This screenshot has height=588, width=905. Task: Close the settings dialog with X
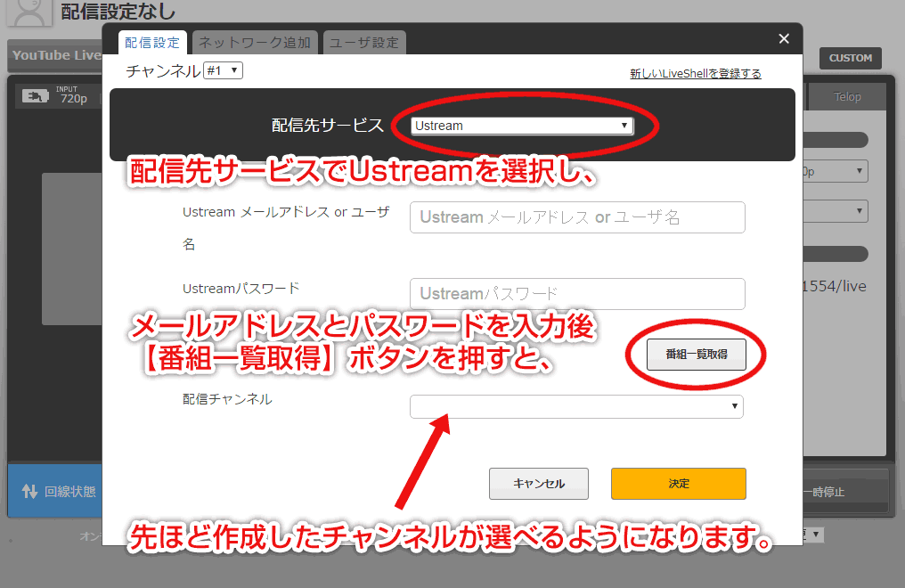pyautogui.click(x=783, y=38)
